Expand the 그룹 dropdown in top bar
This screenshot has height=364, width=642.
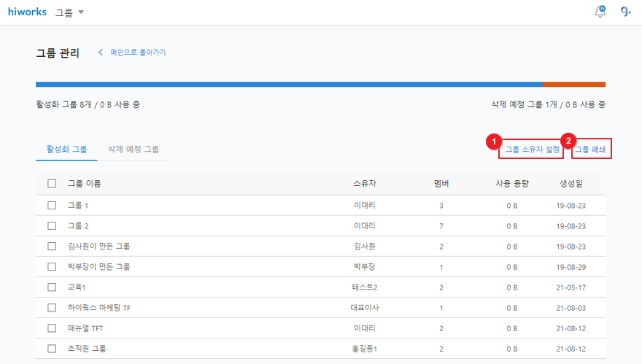point(70,12)
